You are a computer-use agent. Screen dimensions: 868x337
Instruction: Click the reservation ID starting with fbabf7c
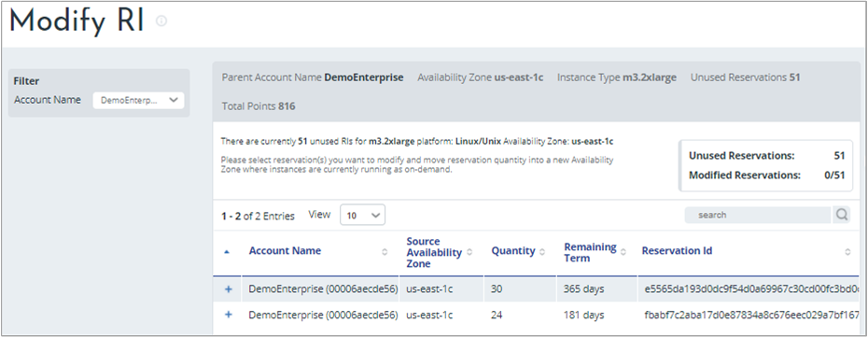point(751,315)
